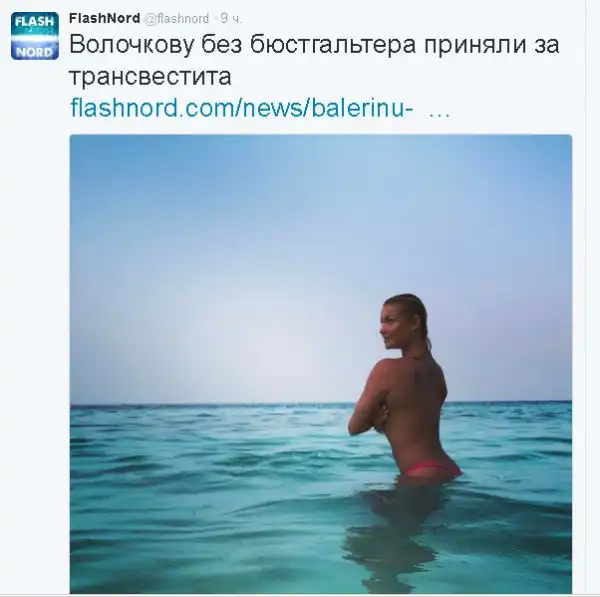This screenshot has width=600, height=597.
Task: Click the words приняли за
Action: tap(492, 46)
